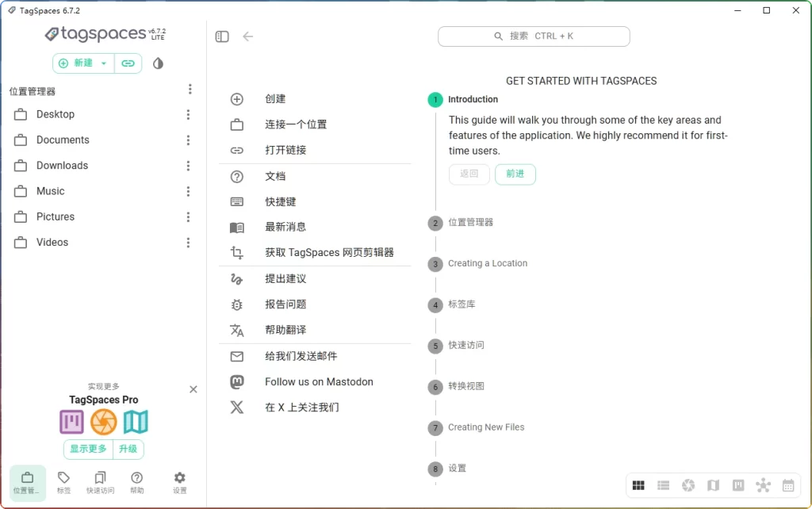Select 报告问题 menu item
Viewport: 812px width, 509px height.
point(286,304)
